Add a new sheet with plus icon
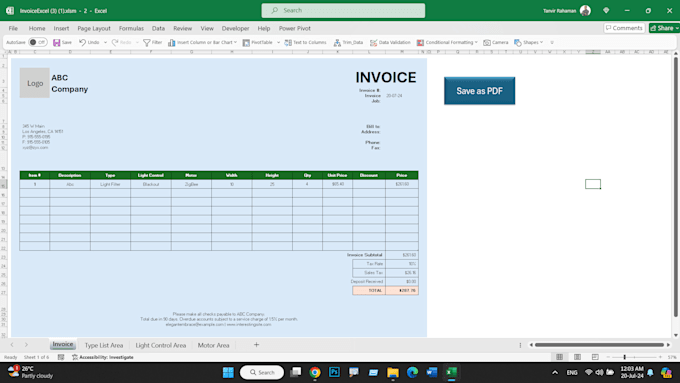This screenshot has width=680, height=383. pyautogui.click(x=256, y=345)
